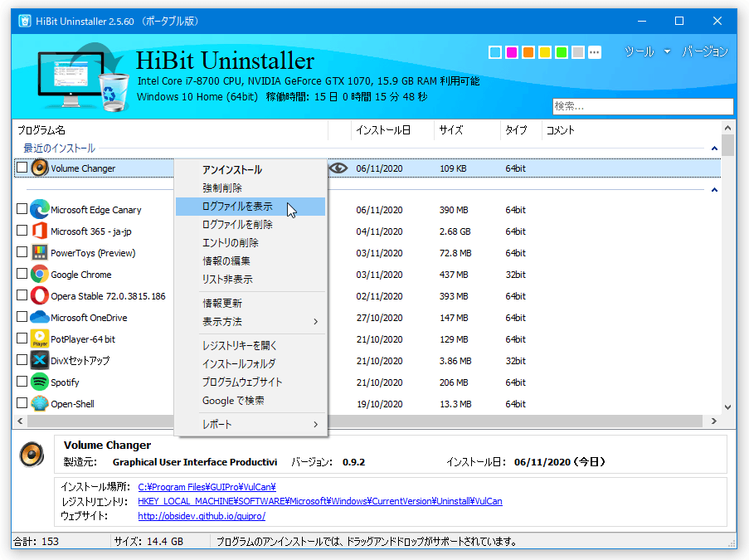This screenshot has height=560, width=749.
Task: Pick the green theme color swatch
Action: (x=562, y=52)
